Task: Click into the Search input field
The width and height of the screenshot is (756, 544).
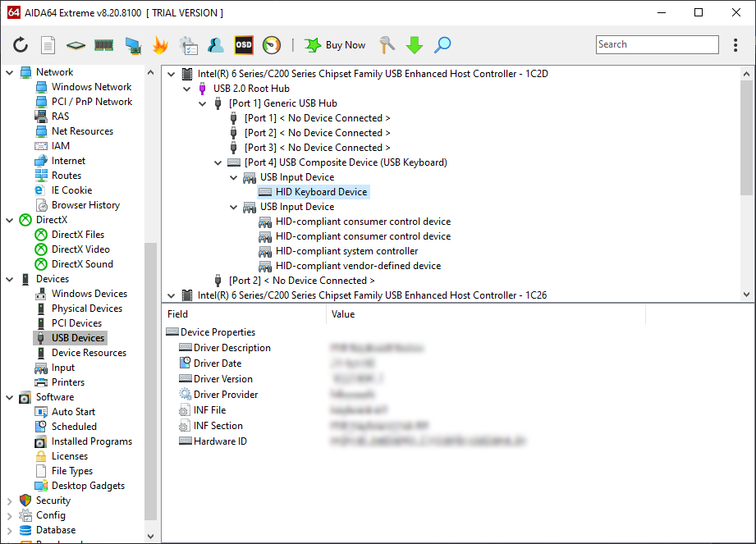Action: click(x=657, y=45)
